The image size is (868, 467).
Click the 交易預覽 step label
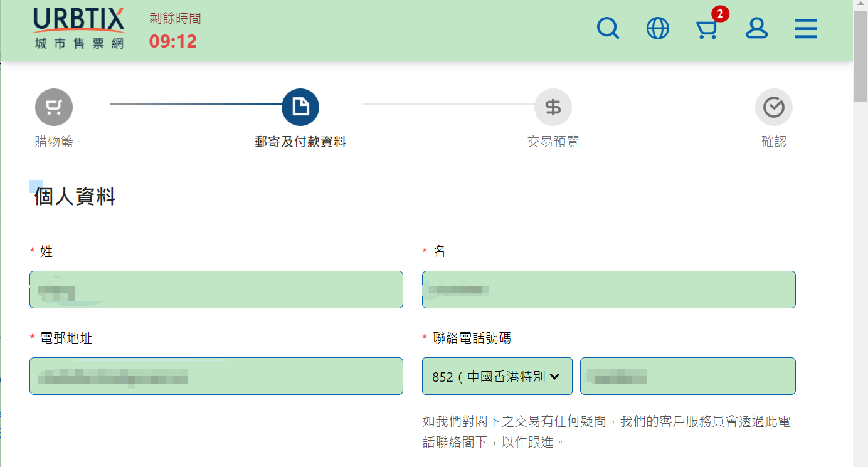tap(553, 142)
